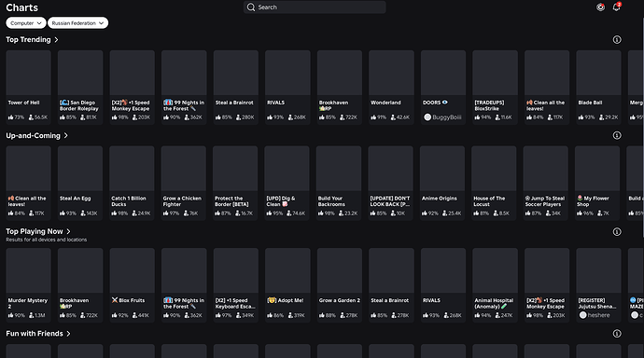Open Top Trending 99 Nights in the Forest title
This screenshot has height=358, width=644.
184,105
